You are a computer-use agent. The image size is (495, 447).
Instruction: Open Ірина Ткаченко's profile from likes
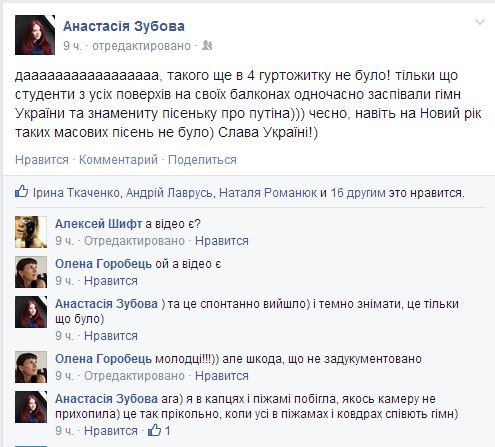76,193
